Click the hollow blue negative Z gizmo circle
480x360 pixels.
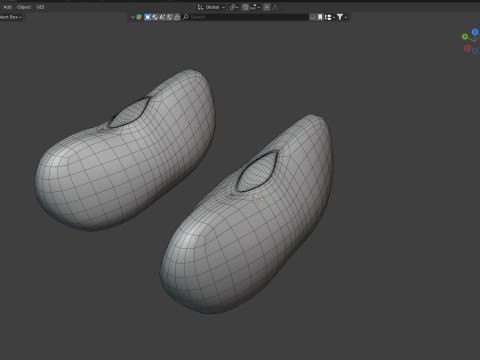(x=475, y=51)
